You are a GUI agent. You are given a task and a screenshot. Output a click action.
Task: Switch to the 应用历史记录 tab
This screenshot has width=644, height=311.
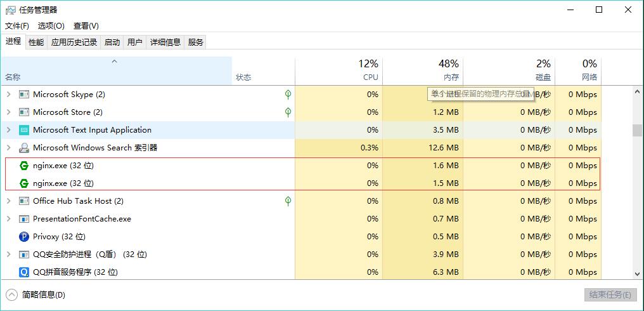click(74, 42)
